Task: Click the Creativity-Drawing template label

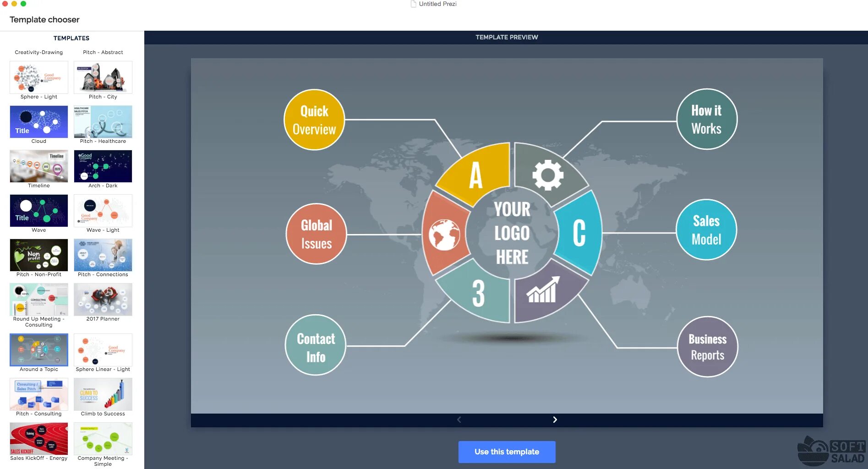Action: click(39, 52)
